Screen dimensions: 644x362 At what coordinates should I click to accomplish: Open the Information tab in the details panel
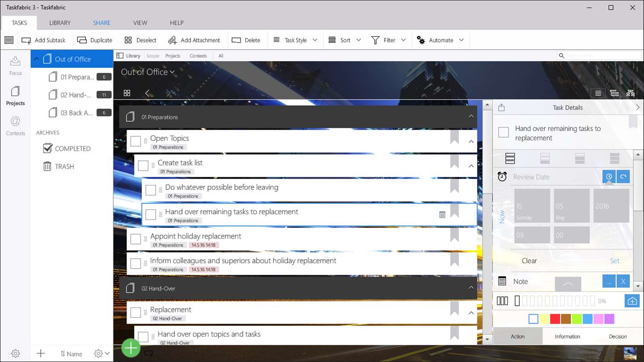click(x=567, y=337)
